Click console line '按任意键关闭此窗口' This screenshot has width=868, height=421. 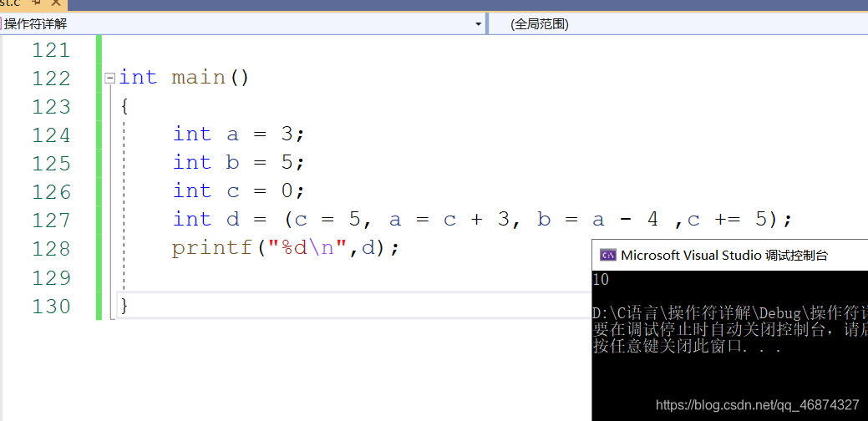(687, 347)
